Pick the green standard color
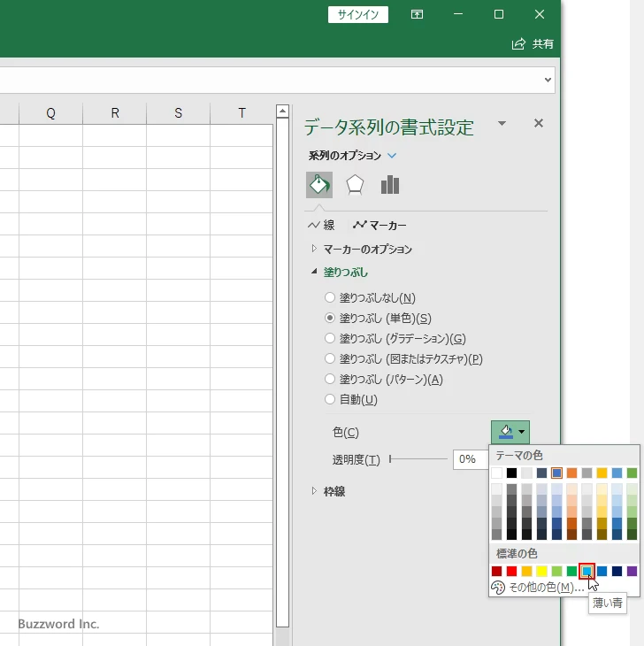 (571, 571)
